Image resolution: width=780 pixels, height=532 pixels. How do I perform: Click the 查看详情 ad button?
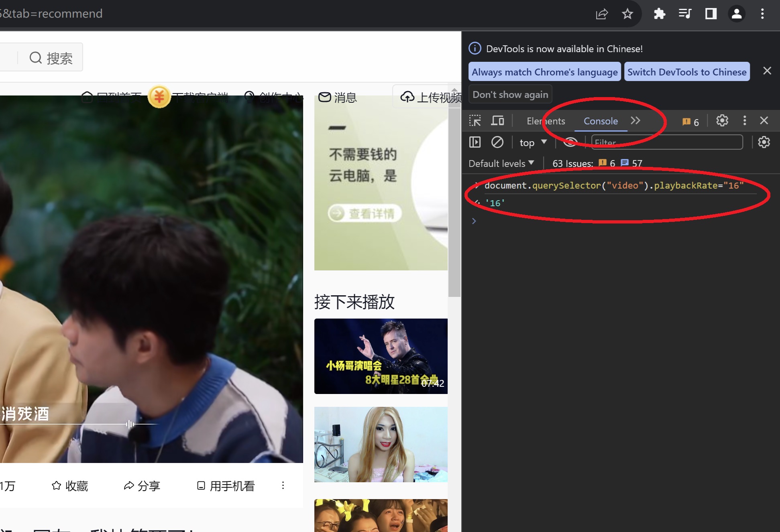click(x=365, y=213)
